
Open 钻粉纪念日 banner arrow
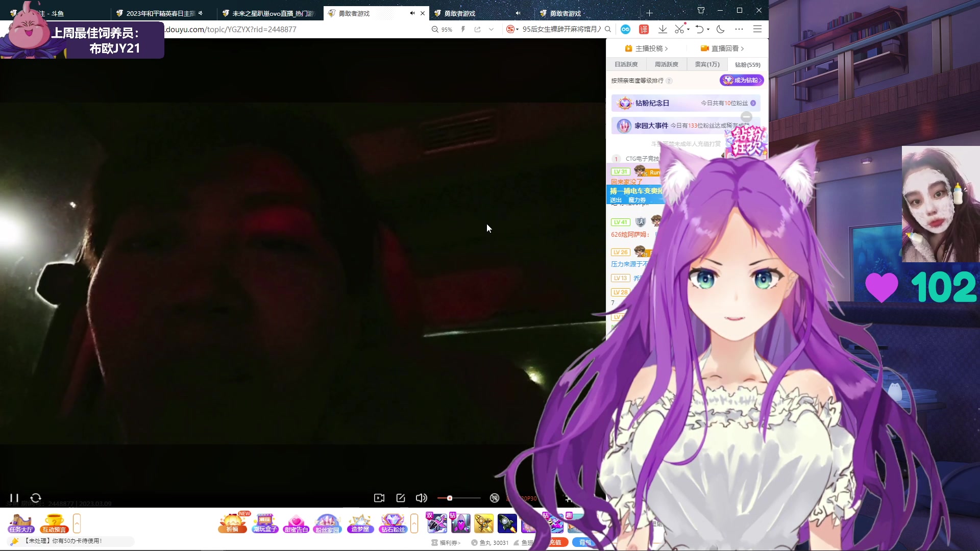click(x=753, y=103)
